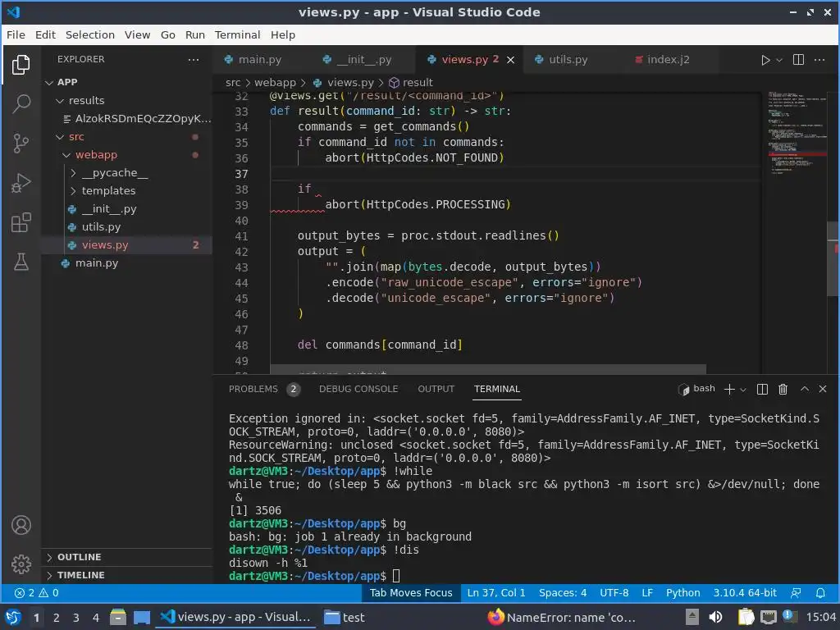This screenshot has height=630, width=840.
Task: Select the Terminal panel tab
Action: tap(496, 389)
